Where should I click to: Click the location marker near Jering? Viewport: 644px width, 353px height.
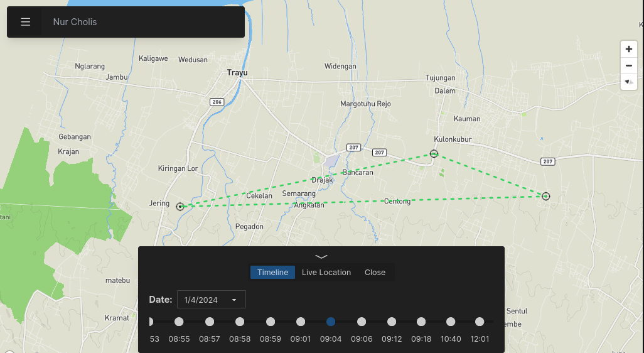click(180, 207)
